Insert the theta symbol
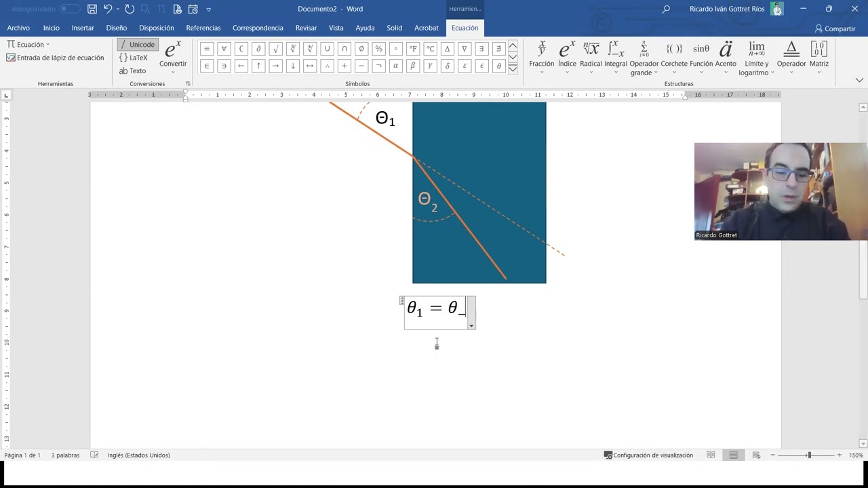This screenshot has width=868, height=488. [x=499, y=66]
